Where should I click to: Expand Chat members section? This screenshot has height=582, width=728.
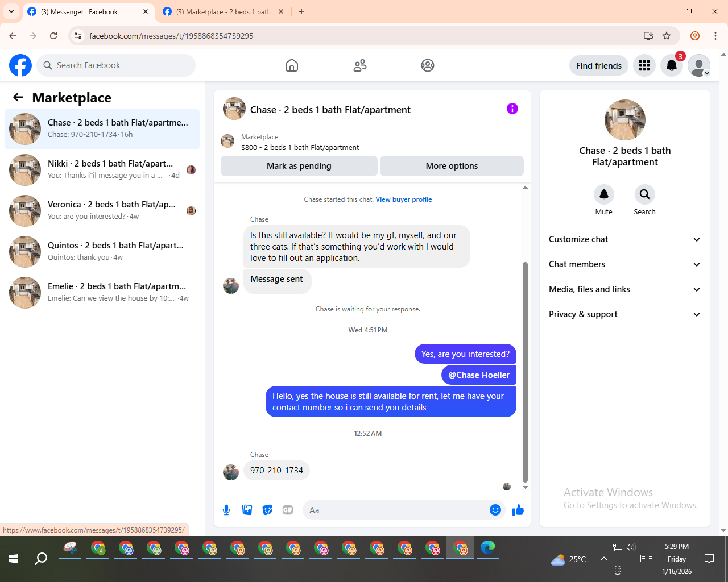pos(624,264)
